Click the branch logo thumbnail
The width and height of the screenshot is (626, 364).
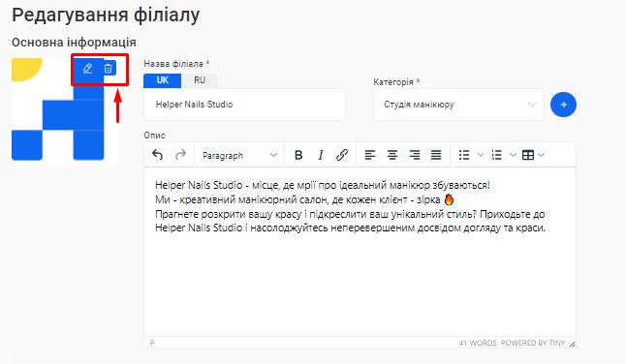65,111
